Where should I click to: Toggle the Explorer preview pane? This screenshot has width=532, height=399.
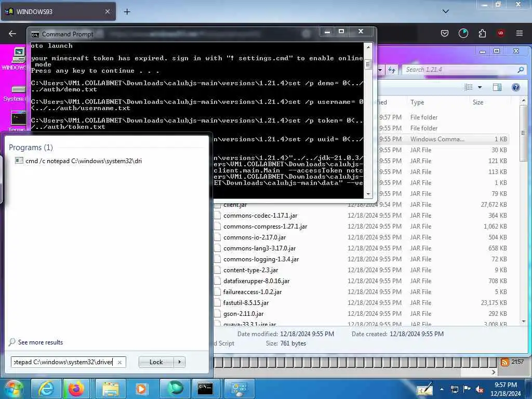[497, 87]
